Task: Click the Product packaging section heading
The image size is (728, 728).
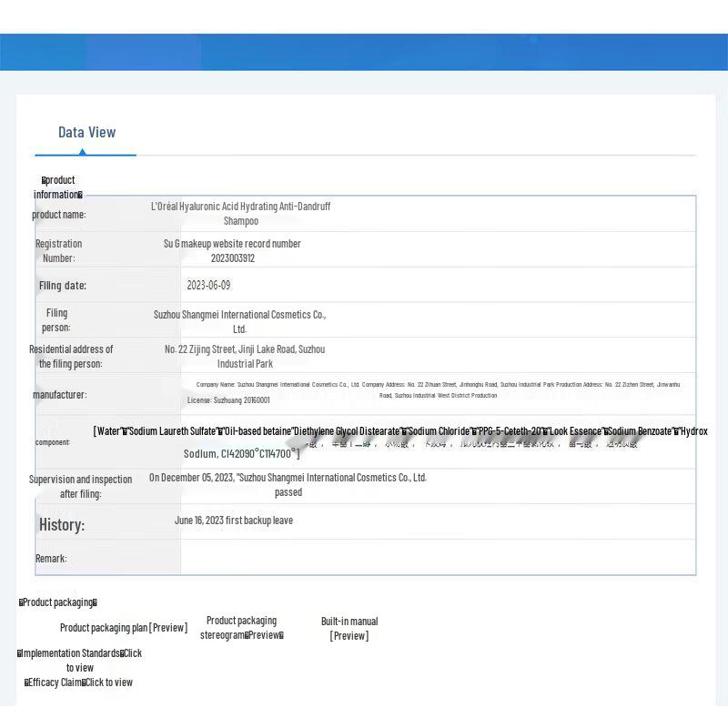Action: click(57, 602)
